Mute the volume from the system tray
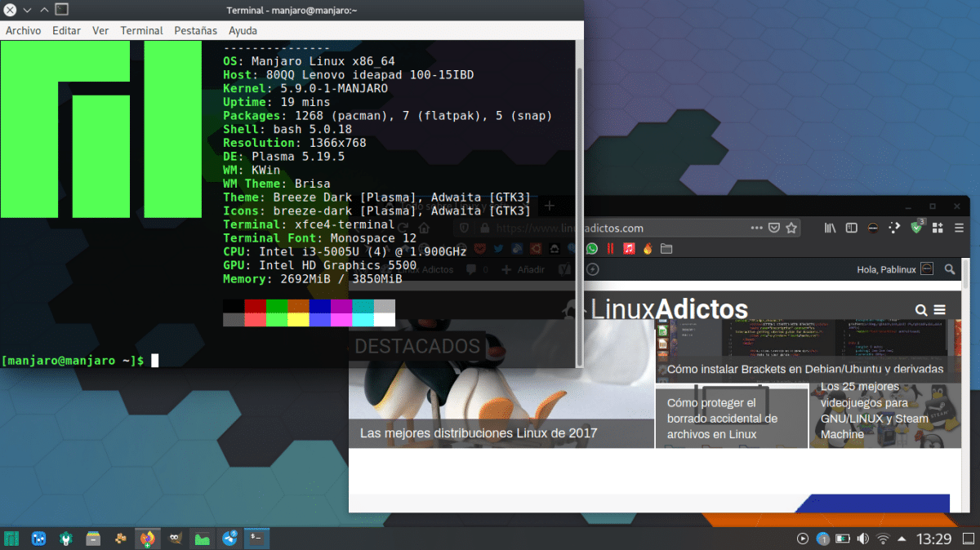Image resolution: width=980 pixels, height=550 pixels. coord(862,539)
